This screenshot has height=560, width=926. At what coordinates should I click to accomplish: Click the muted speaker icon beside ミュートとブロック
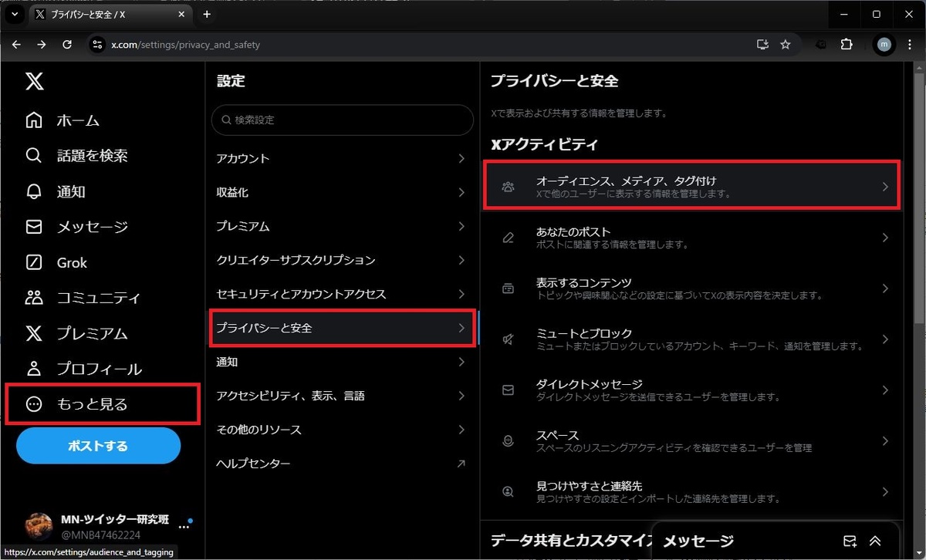[508, 339]
